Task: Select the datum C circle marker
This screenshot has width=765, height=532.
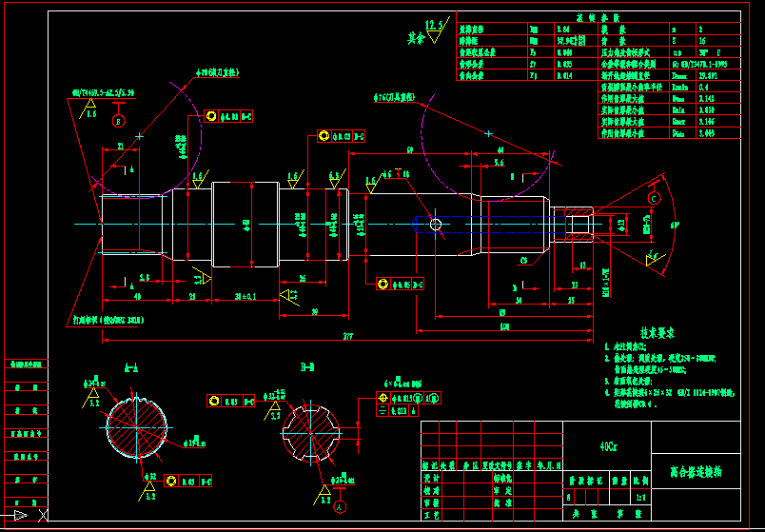Action: pos(654,197)
